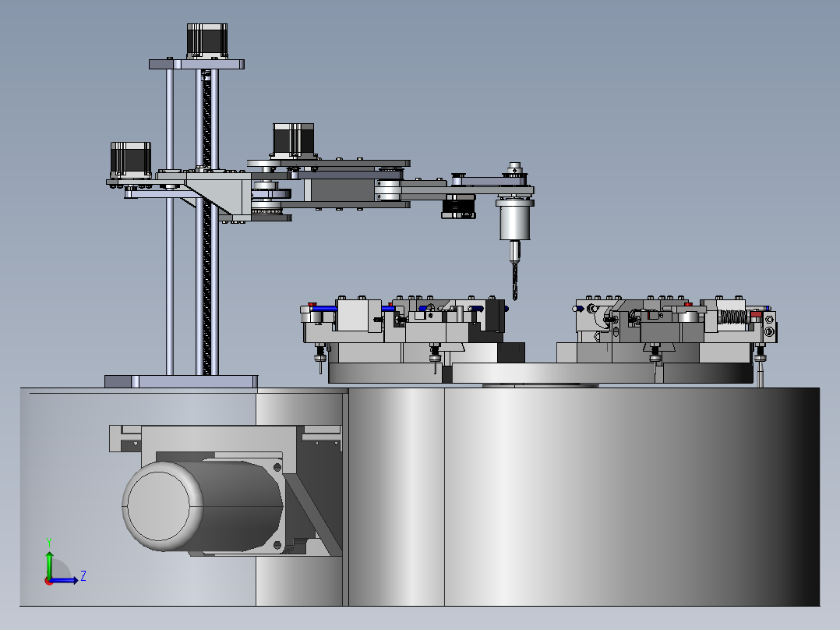Pick the large cylindrical motor in the base
The image size is (840, 630).
(203, 505)
